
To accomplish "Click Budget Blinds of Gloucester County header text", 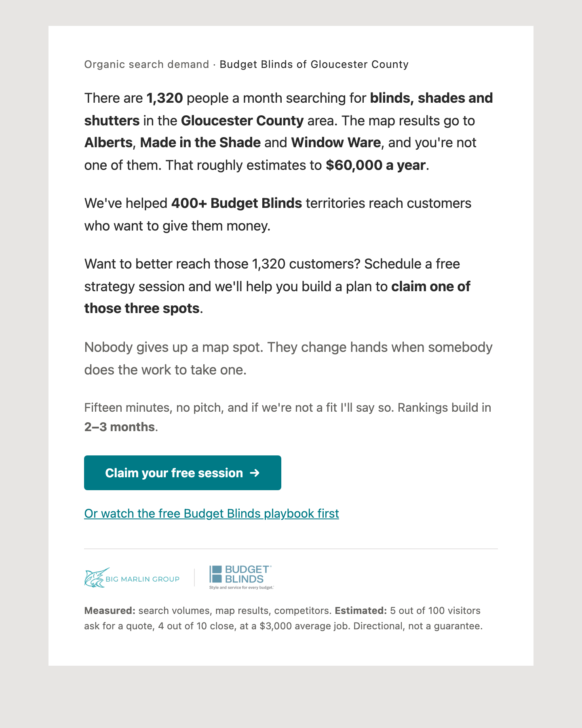I will tap(314, 64).
